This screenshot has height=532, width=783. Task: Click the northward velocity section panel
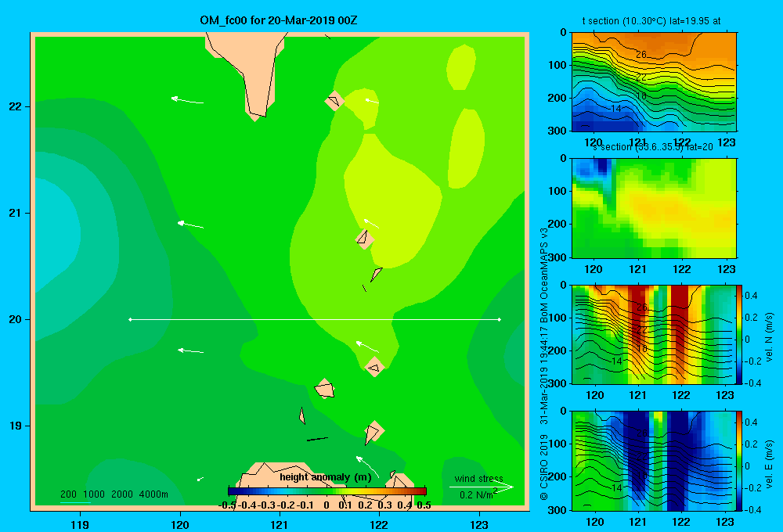point(654,334)
